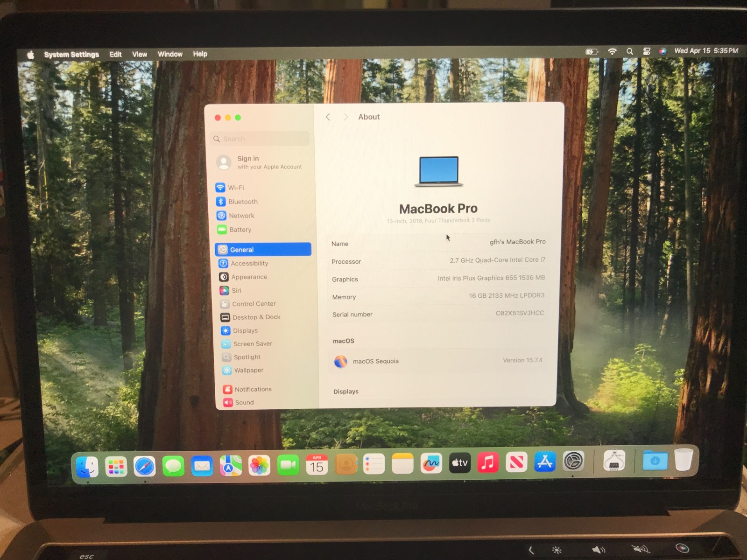Open Accessibility settings
This screenshot has width=747, height=560.
[244, 263]
